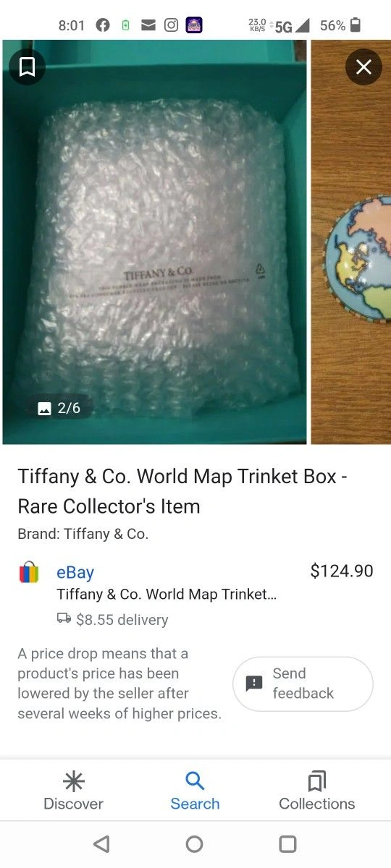Tap the bookmark save icon on image
The width and height of the screenshot is (391, 868).
pos(27,67)
